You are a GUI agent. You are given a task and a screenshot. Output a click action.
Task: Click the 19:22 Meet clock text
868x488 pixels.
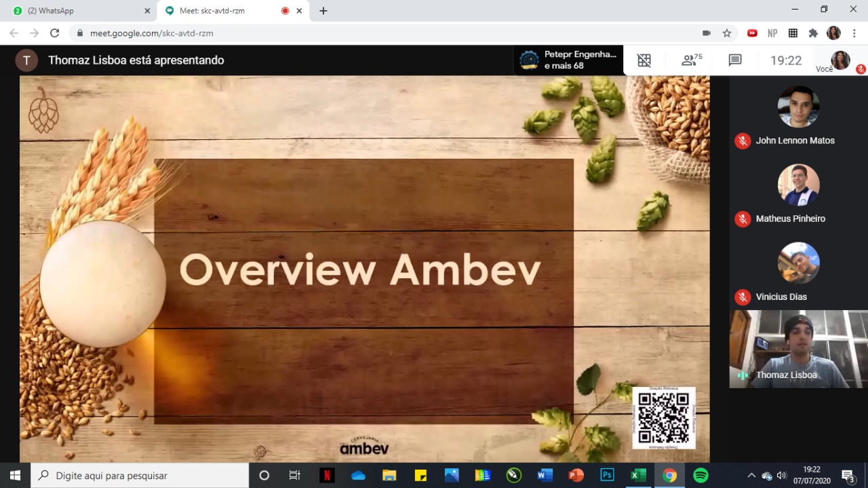pyautogui.click(x=786, y=60)
